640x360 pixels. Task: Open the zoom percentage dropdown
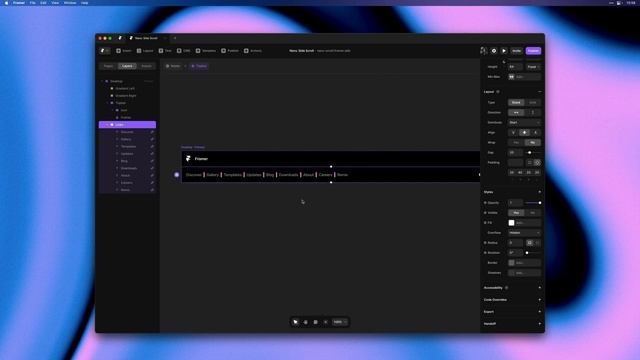(340, 322)
